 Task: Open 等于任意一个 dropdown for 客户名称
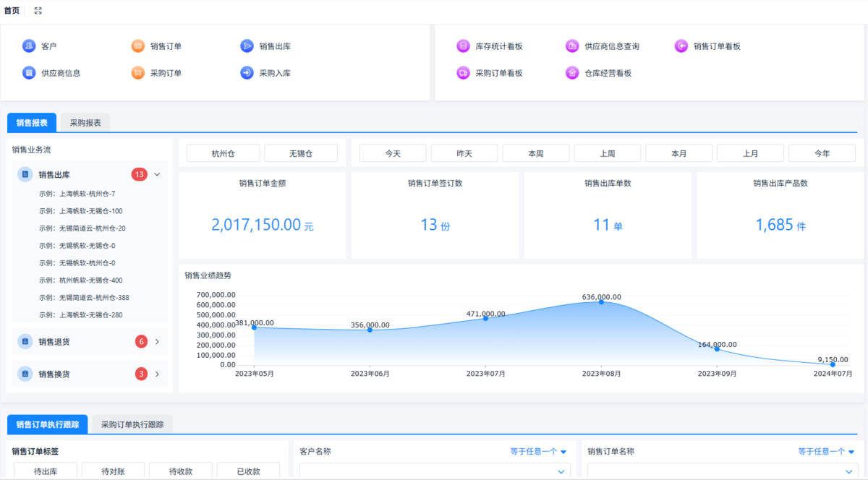click(x=538, y=452)
